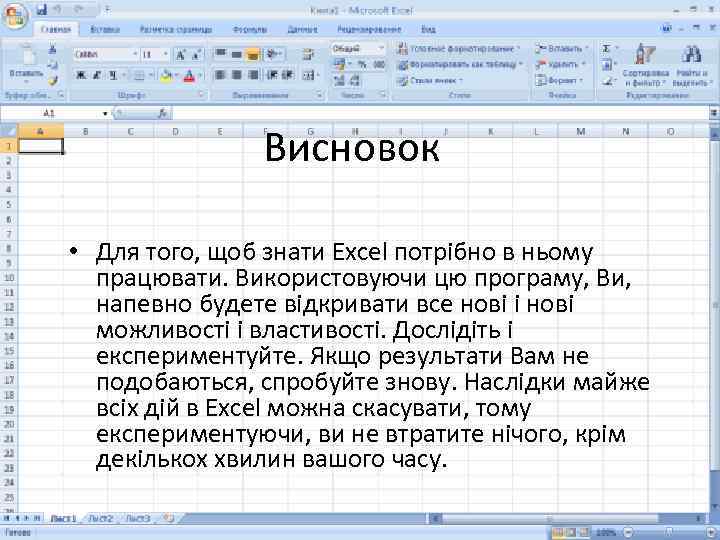Click the zoom slider at bottom right

tap(668, 533)
